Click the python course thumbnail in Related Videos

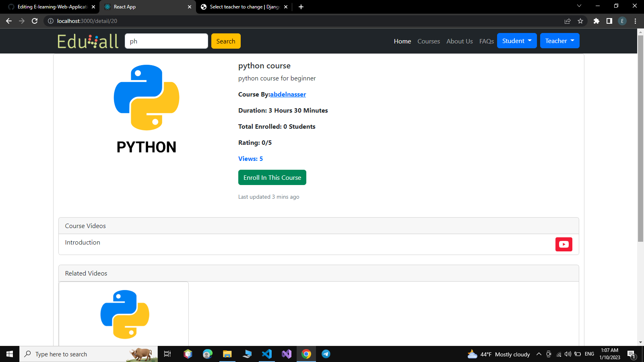124,315
